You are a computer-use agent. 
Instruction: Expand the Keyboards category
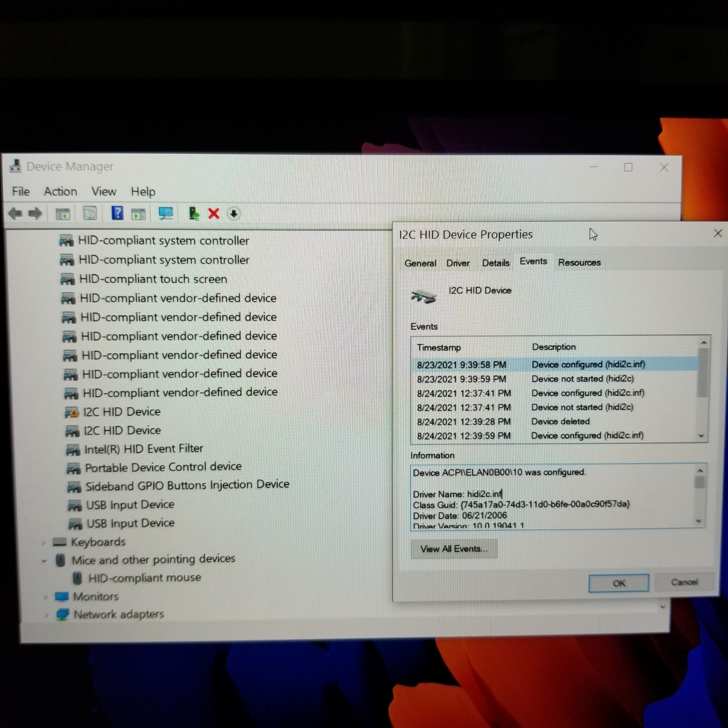pyautogui.click(x=44, y=543)
